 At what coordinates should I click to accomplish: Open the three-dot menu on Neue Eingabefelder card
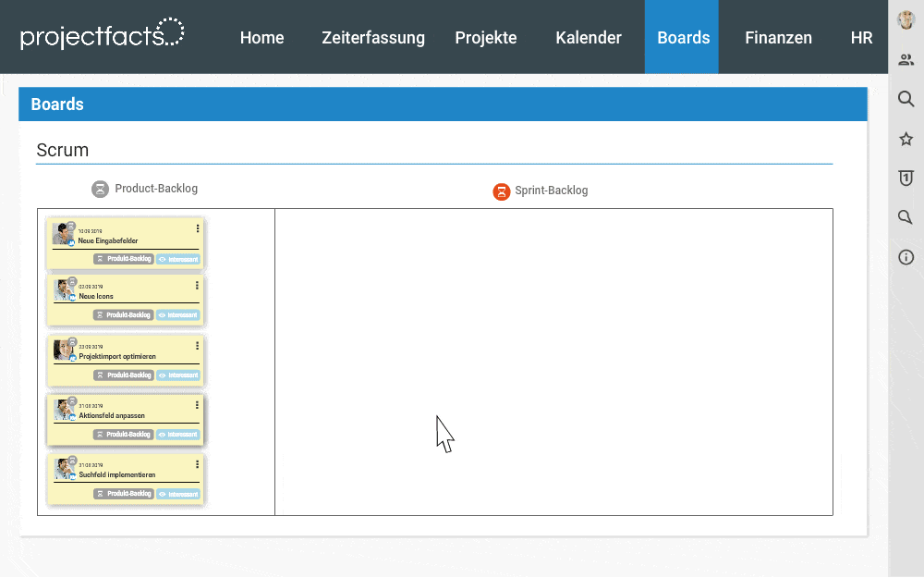click(198, 228)
